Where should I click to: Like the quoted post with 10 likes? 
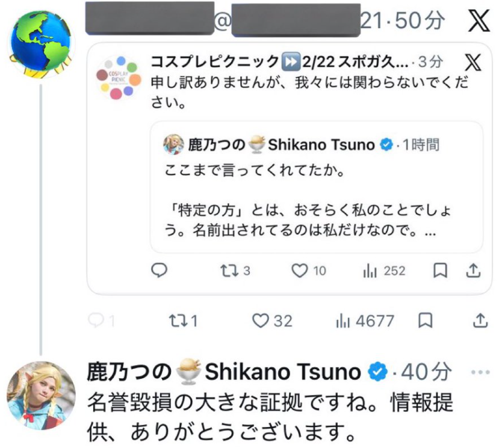tap(300, 271)
